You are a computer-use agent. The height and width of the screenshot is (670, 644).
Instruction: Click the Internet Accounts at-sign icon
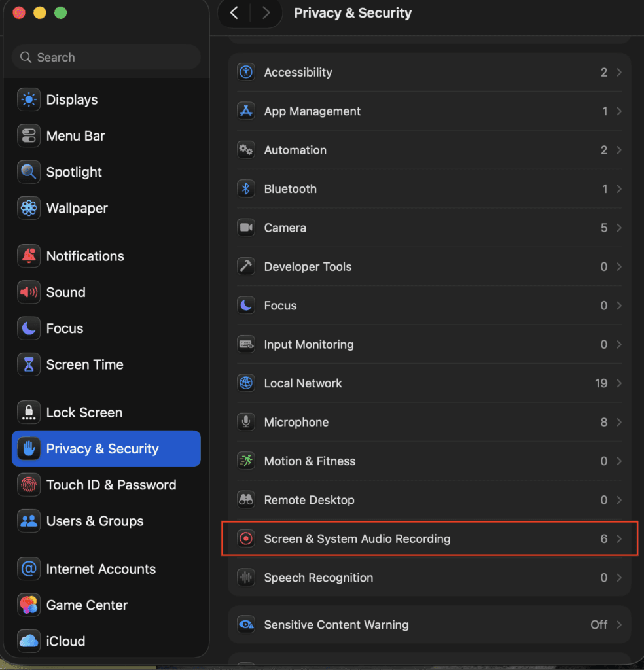coord(29,569)
